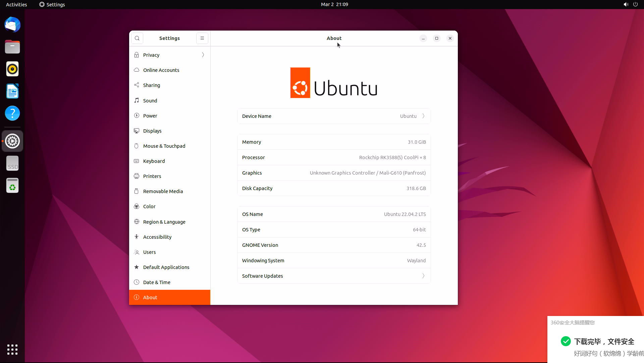
Task: Click the Printers label in the sidebar
Action: coord(152,176)
